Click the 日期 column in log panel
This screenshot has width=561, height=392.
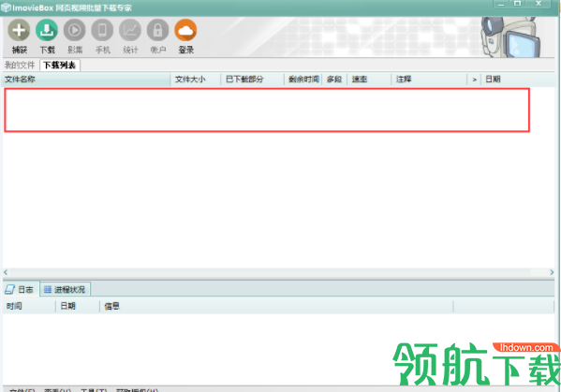pyautogui.click(x=78, y=307)
